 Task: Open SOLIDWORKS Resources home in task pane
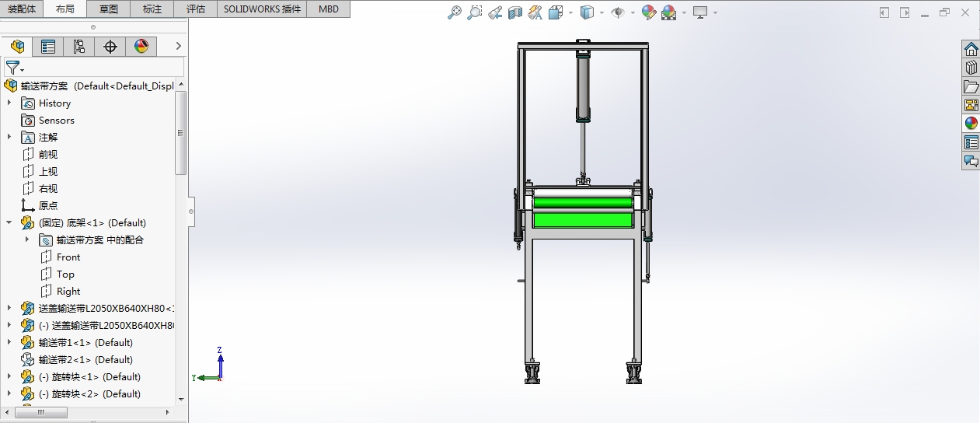coord(971,50)
